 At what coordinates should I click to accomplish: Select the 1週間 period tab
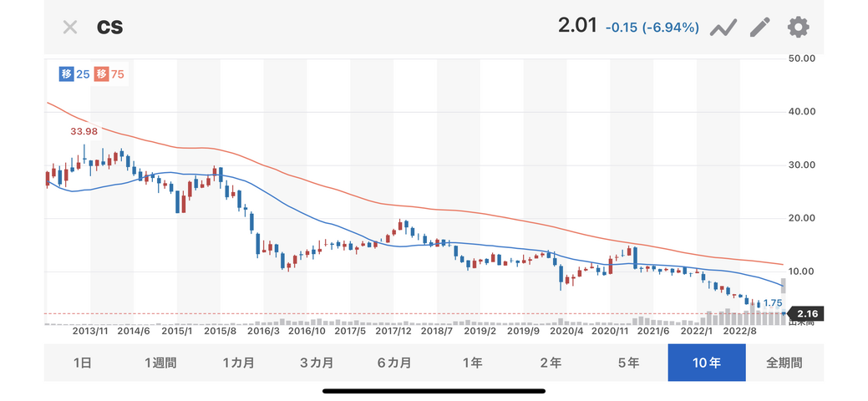[160, 363]
